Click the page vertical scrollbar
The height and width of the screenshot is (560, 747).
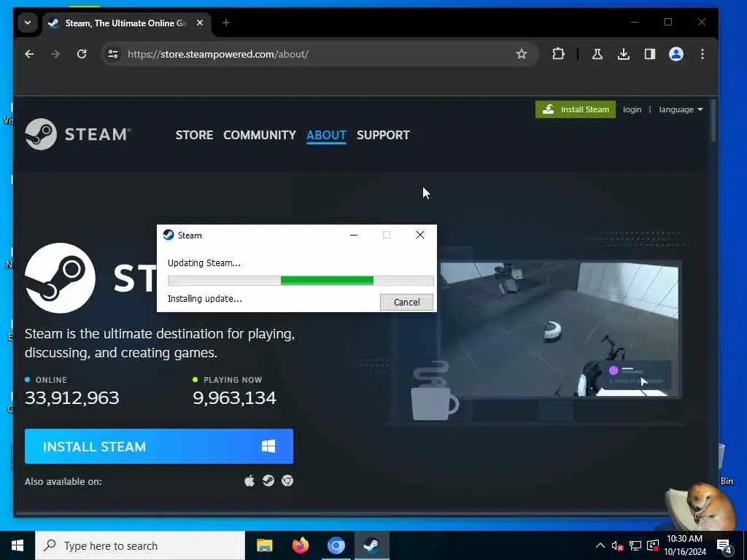[713, 120]
